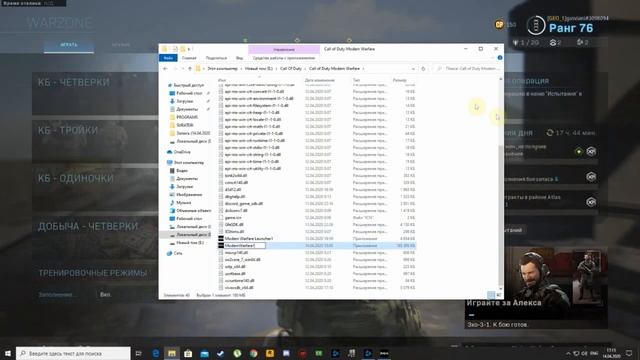Select Новый том (E:) drive in tree
640x360 pixels.
(189, 242)
